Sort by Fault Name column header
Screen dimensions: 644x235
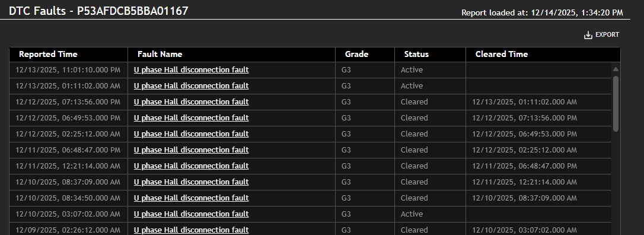tap(160, 54)
